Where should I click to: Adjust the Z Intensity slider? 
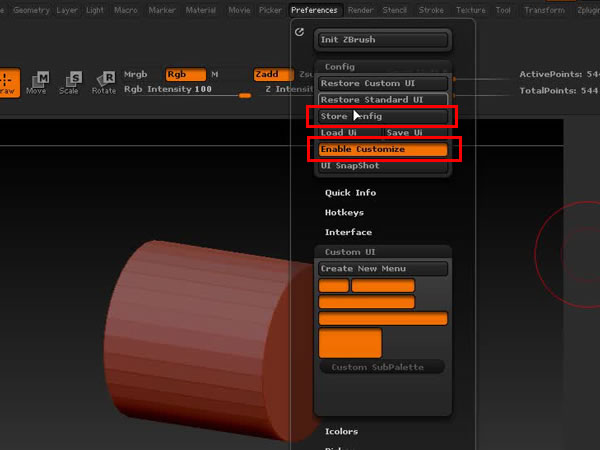(289, 90)
